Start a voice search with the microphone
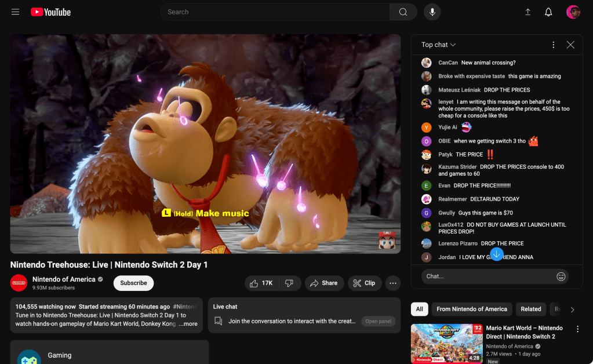Image resolution: width=593 pixels, height=364 pixels. pyautogui.click(x=431, y=12)
